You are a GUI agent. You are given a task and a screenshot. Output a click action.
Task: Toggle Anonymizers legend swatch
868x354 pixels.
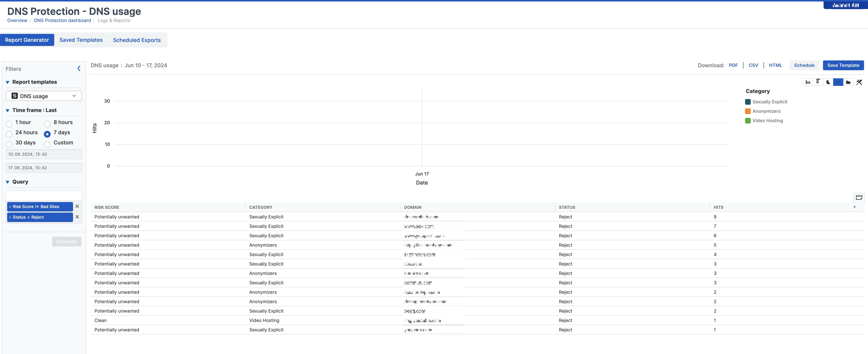[x=748, y=111]
